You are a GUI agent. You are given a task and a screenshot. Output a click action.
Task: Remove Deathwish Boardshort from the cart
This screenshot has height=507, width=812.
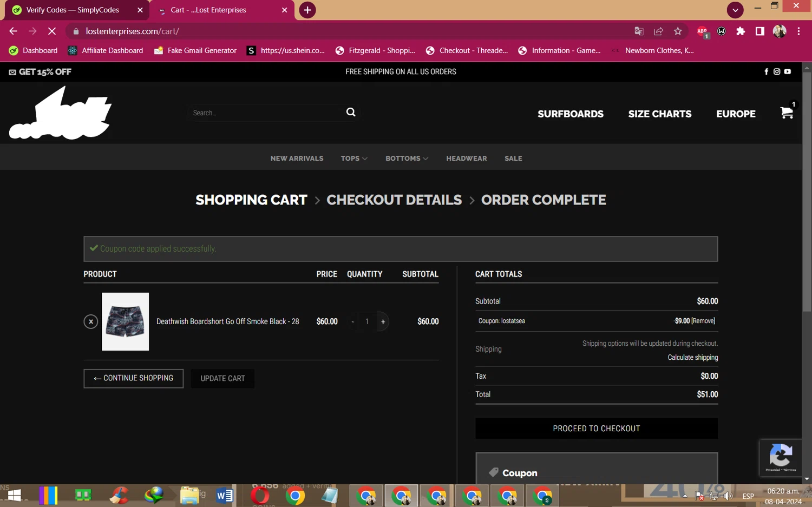(x=91, y=321)
